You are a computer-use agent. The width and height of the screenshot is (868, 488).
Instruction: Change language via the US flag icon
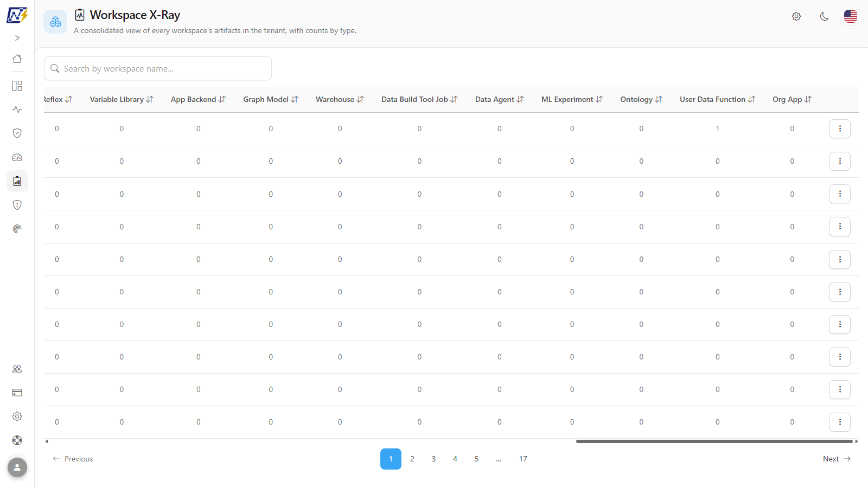[851, 16]
